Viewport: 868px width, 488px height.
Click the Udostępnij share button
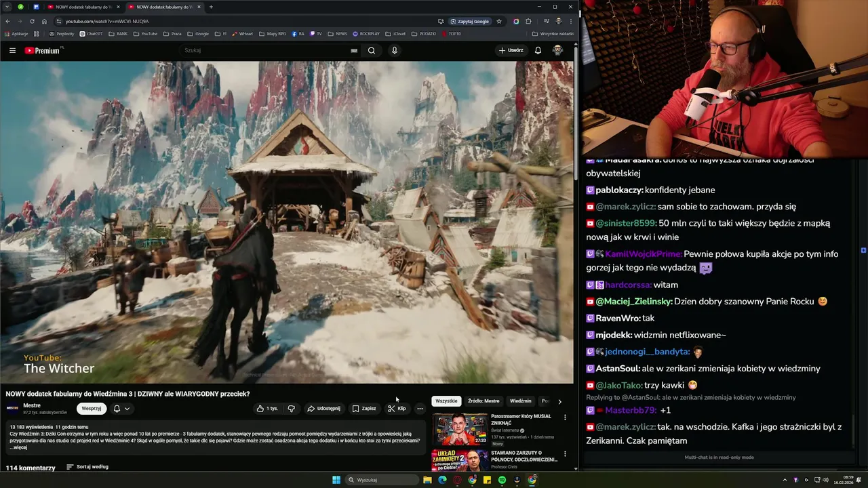pos(323,409)
